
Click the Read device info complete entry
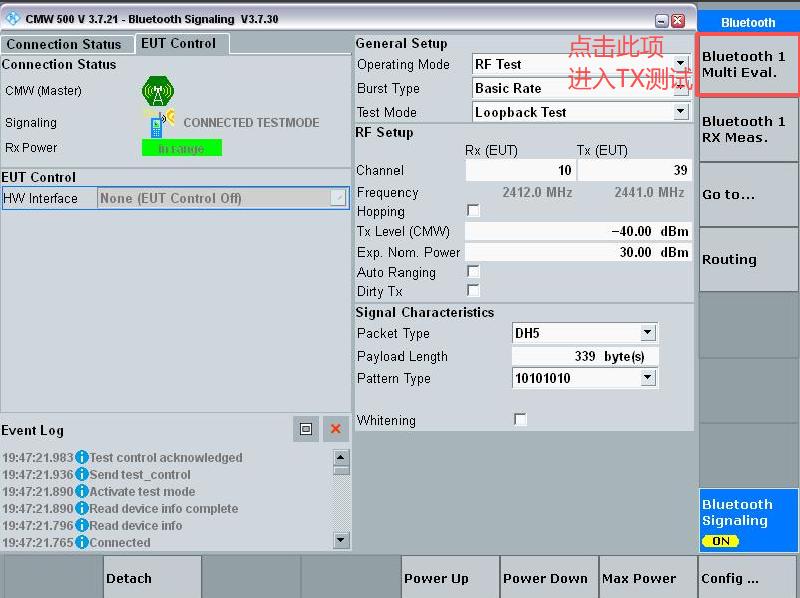click(164, 509)
